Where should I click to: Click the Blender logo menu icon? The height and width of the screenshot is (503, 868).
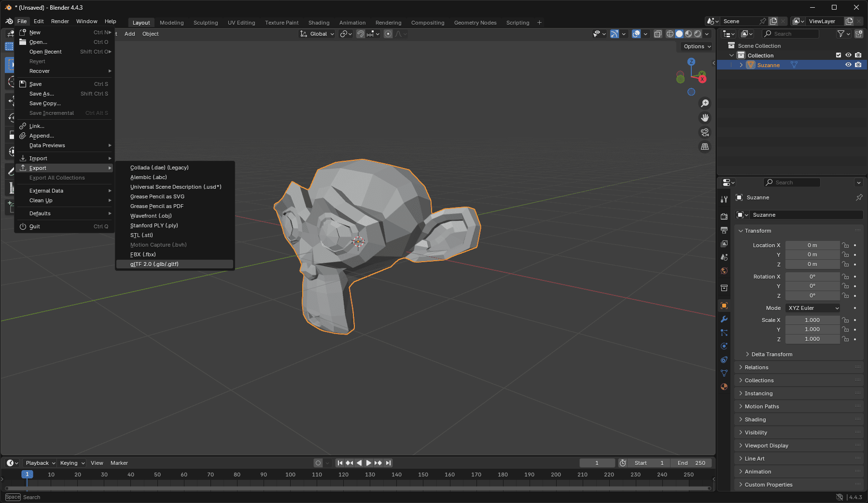pyautogui.click(x=9, y=21)
